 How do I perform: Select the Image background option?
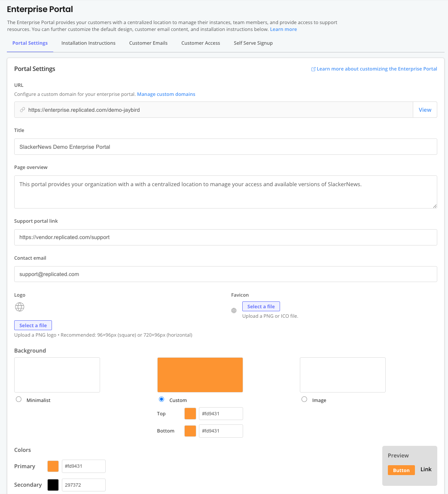pos(304,399)
